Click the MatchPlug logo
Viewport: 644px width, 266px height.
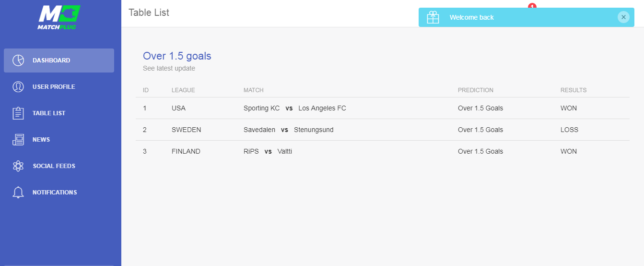[x=58, y=18]
